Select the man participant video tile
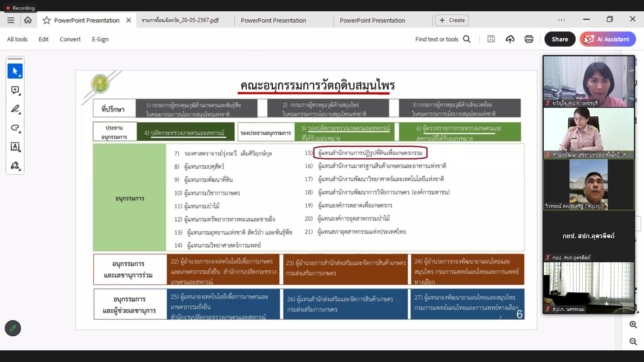This screenshot has width=644, height=362. pyautogui.click(x=588, y=185)
